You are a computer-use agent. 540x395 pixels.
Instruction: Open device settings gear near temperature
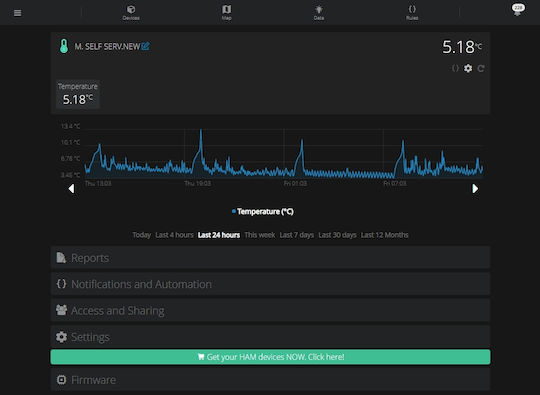coord(468,68)
